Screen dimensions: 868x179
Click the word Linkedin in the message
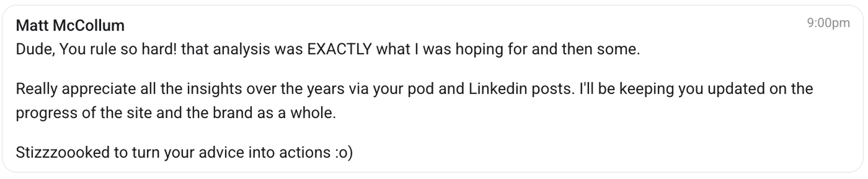click(498, 89)
